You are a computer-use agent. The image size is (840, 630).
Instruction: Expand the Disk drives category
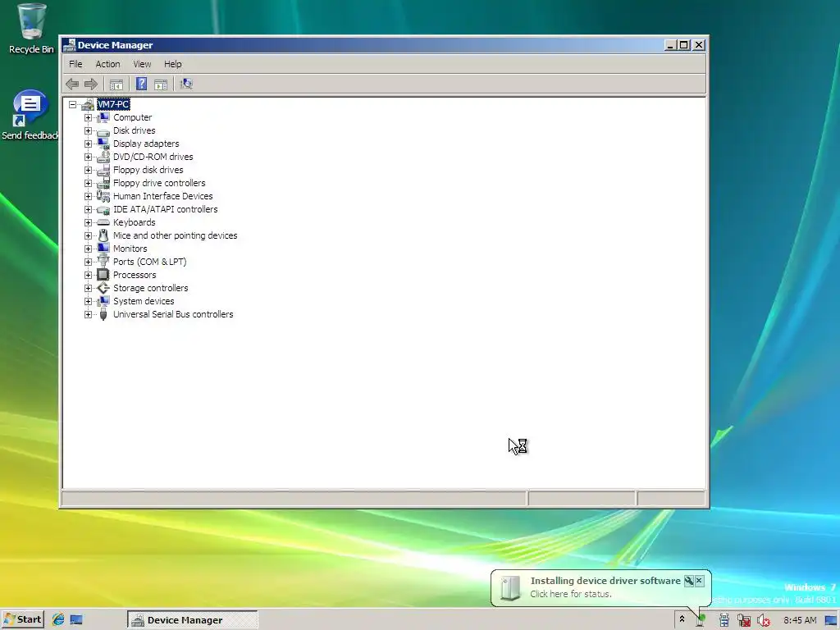[x=88, y=130]
